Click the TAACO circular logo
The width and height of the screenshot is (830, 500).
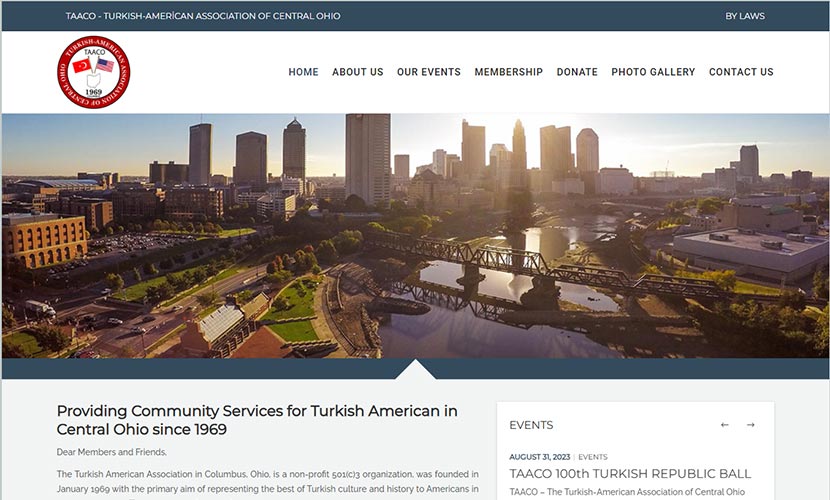click(x=93, y=72)
